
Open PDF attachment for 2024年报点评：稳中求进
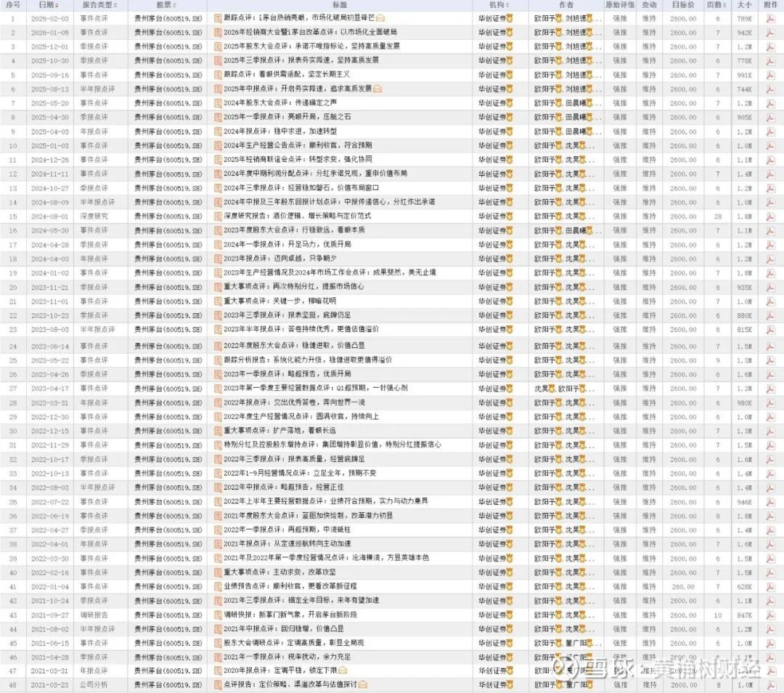770,131
